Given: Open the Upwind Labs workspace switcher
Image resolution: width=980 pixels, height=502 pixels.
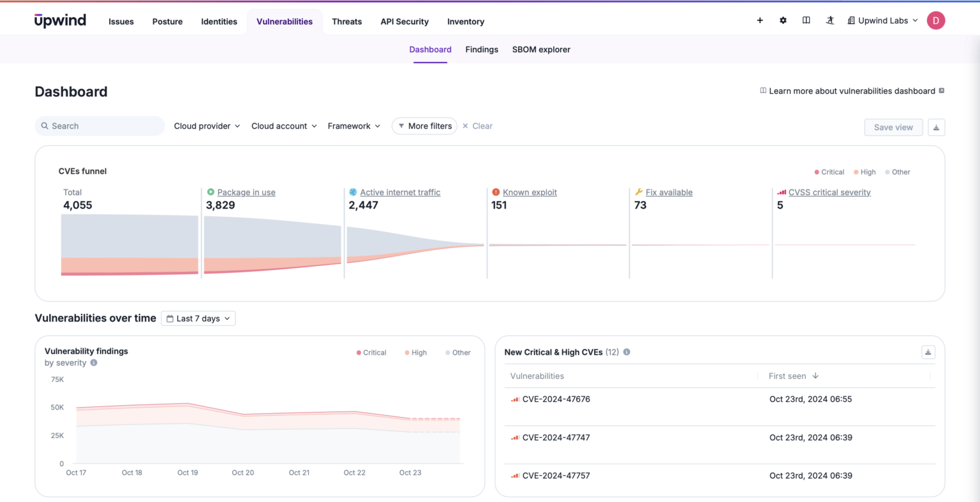Looking at the screenshot, I should click(882, 20).
